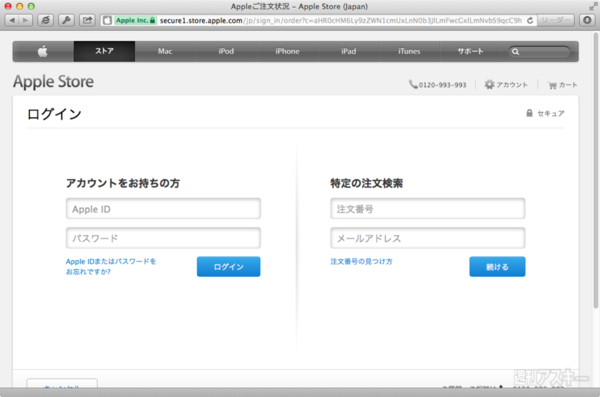
Task: Open the iPad navigation tab
Action: (349, 51)
